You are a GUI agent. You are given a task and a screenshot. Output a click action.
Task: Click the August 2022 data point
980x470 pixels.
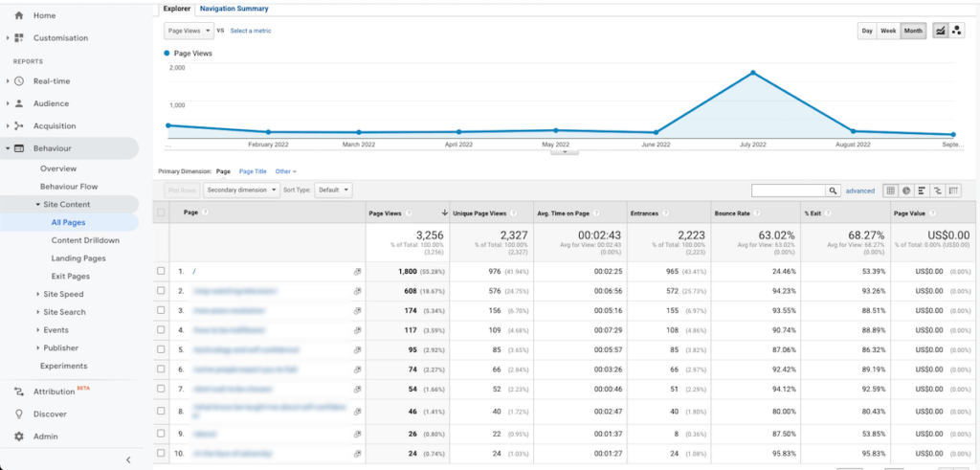pos(853,131)
